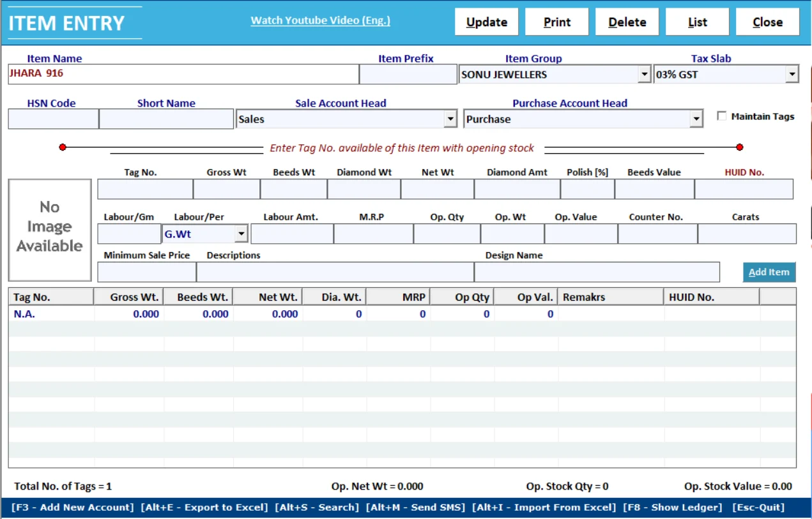The height and width of the screenshot is (519, 812).
Task: Select the N.A. tag row
Action: pyautogui.click(x=402, y=314)
